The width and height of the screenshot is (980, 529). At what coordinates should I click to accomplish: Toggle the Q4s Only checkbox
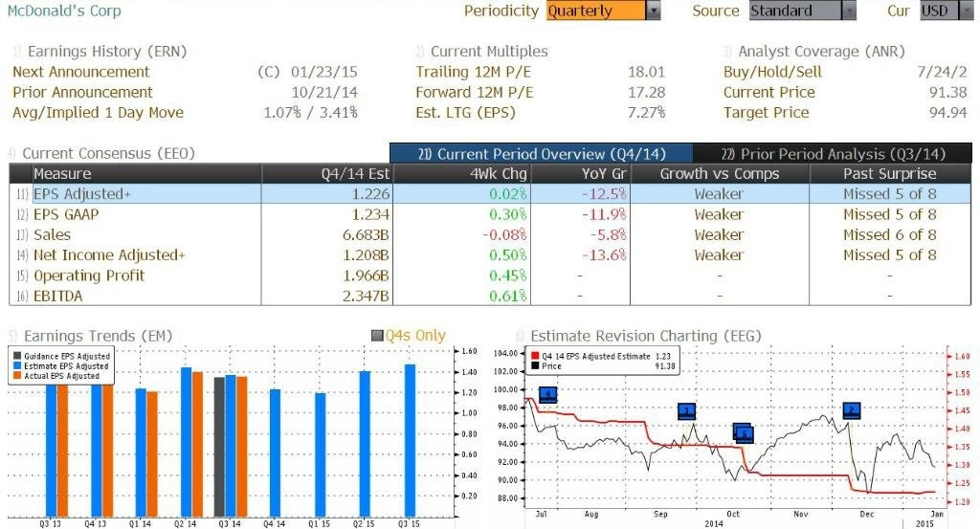point(377,336)
